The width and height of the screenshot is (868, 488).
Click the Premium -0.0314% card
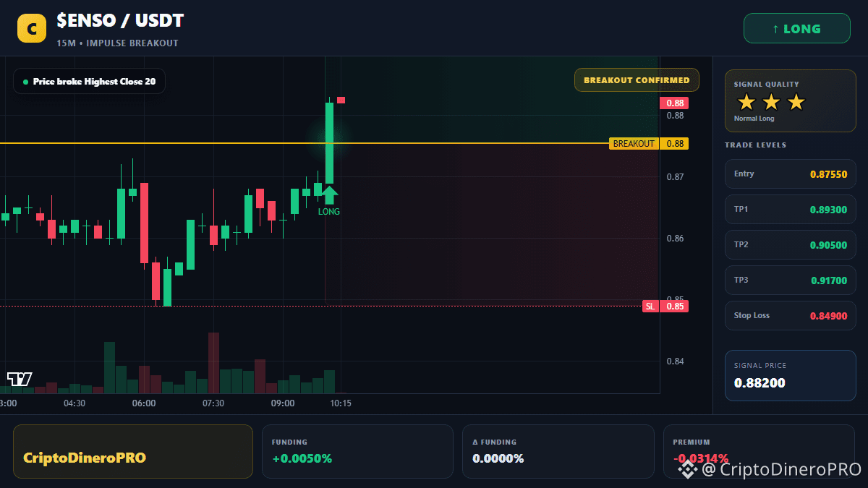pyautogui.click(x=759, y=451)
